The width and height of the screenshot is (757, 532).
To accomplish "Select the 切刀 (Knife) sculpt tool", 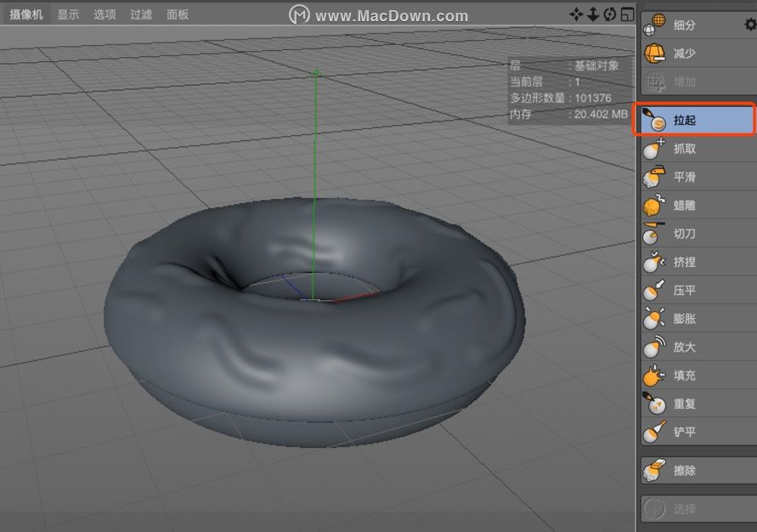I will [698, 234].
